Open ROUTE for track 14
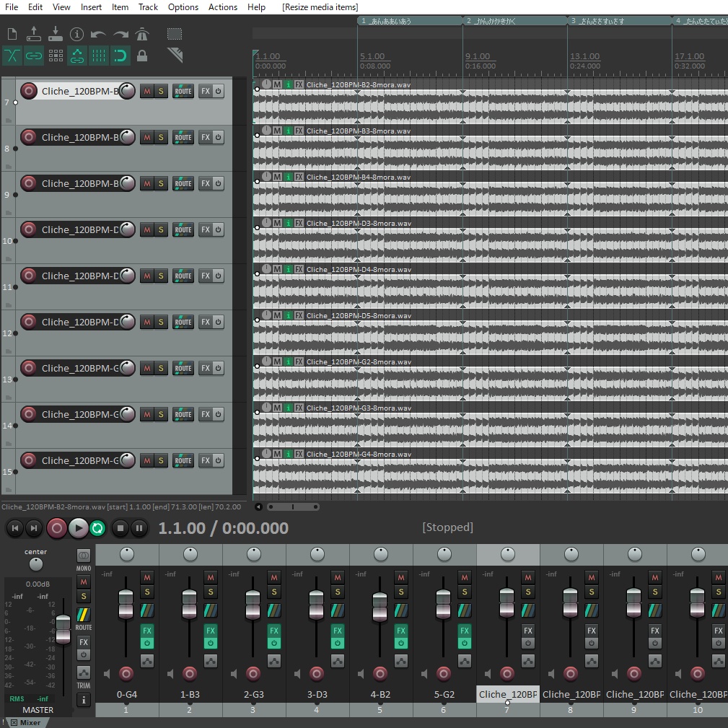728x728 pixels. (x=183, y=414)
